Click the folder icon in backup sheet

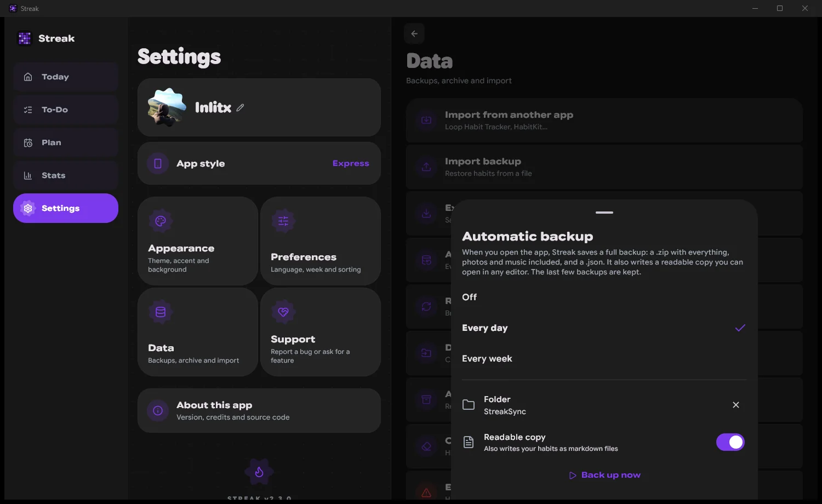pos(469,405)
